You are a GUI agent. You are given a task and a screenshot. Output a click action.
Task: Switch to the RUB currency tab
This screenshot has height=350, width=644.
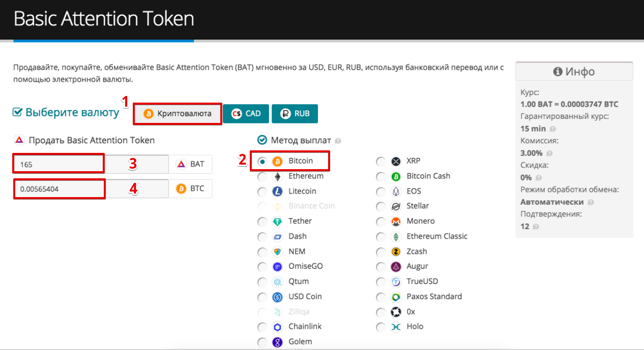[295, 114]
